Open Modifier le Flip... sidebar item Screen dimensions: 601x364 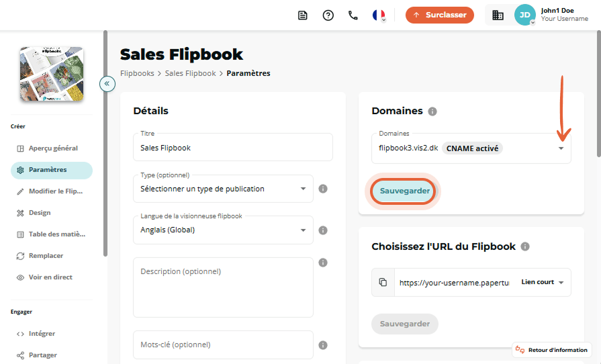[52, 191]
